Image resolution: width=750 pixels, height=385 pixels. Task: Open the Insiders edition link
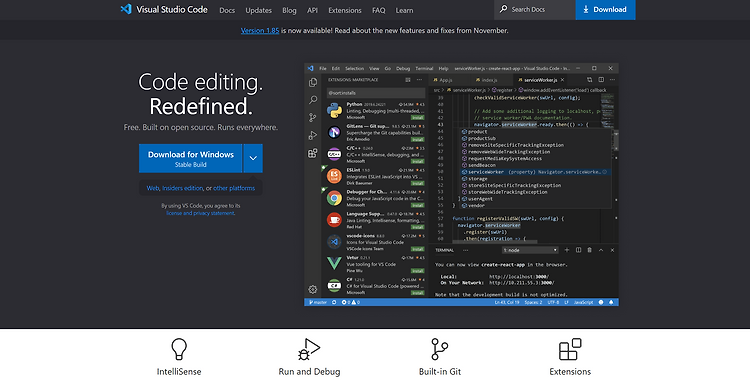coord(183,188)
